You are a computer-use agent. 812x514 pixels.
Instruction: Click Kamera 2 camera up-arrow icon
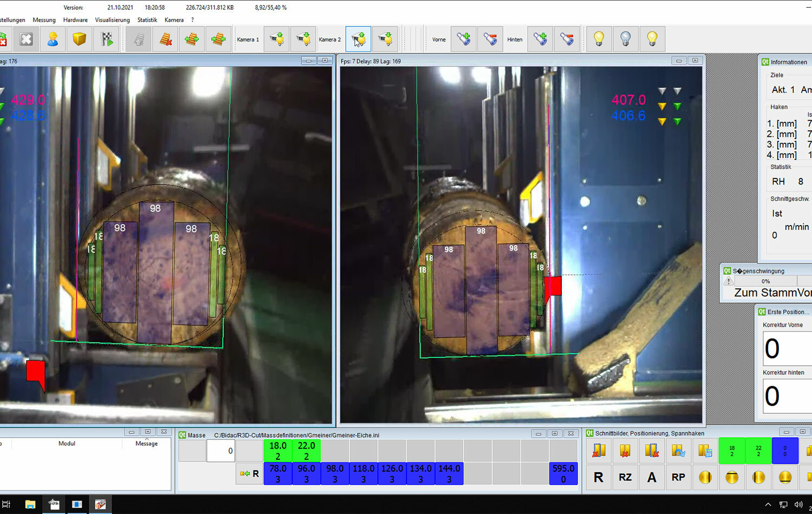coord(358,39)
